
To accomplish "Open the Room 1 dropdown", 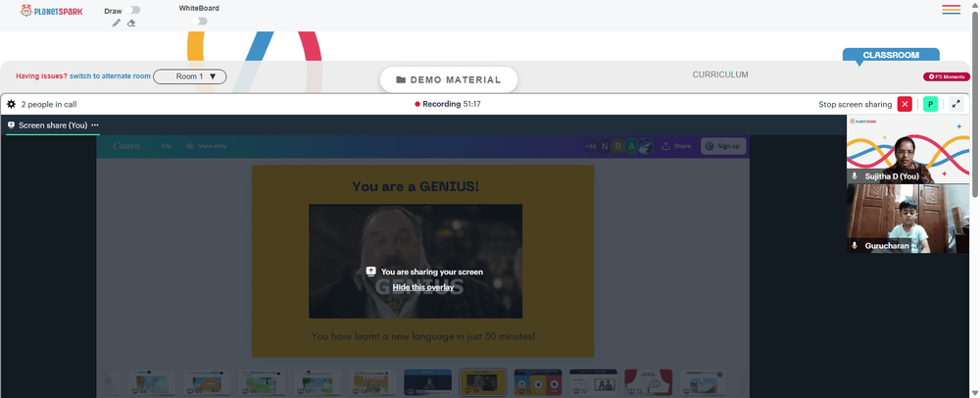I will [190, 76].
